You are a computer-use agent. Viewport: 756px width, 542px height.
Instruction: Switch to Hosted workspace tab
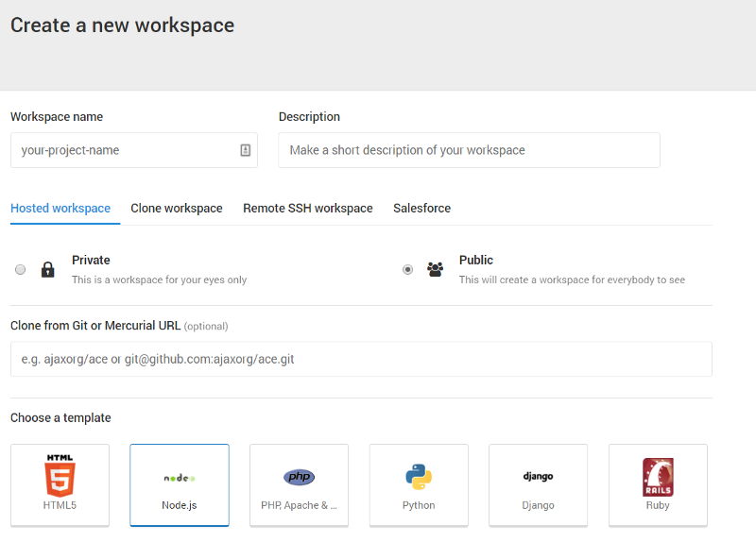pos(60,208)
